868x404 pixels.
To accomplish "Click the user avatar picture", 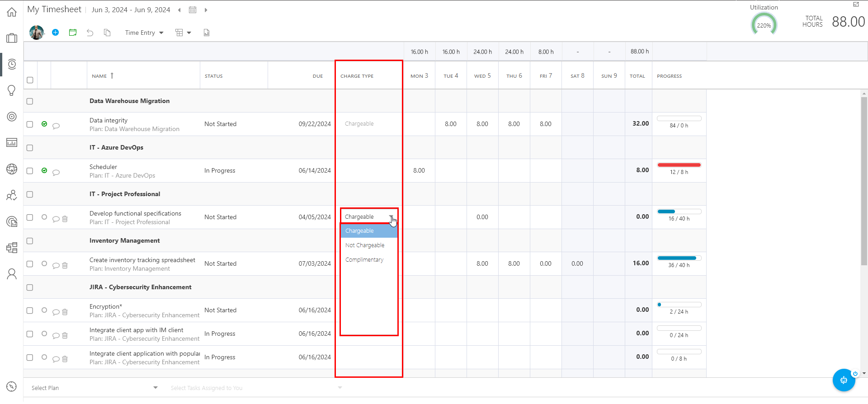I will [x=37, y=33].
